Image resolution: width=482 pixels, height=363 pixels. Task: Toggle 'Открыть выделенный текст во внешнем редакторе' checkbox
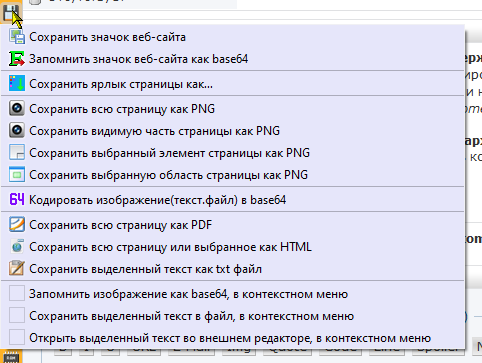point(17,338)
